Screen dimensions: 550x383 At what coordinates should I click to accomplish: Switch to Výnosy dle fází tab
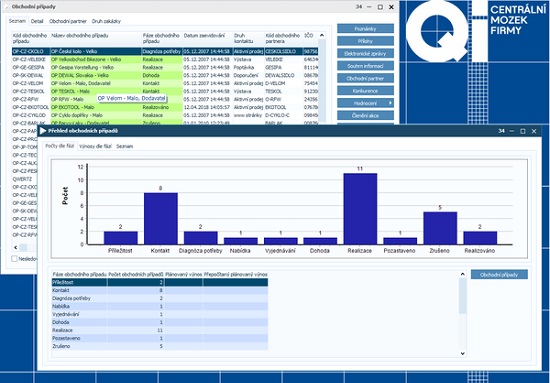(x=95, y=146)
